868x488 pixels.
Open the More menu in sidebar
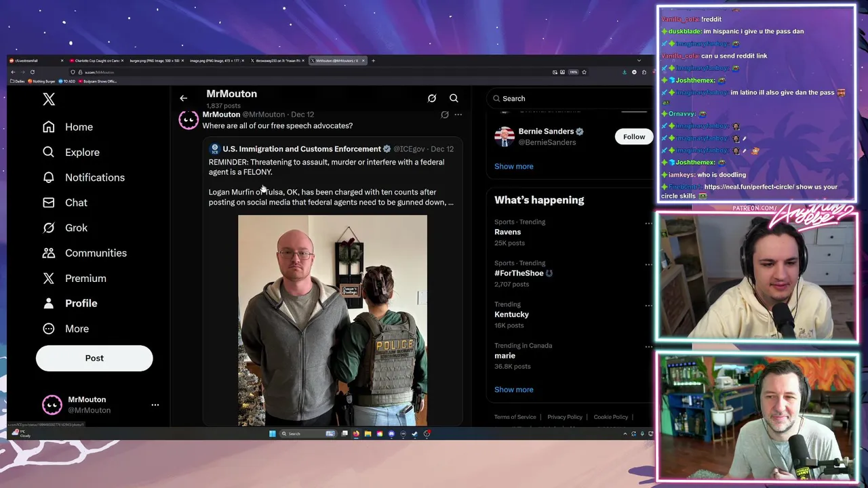click(x=66, y=329)
